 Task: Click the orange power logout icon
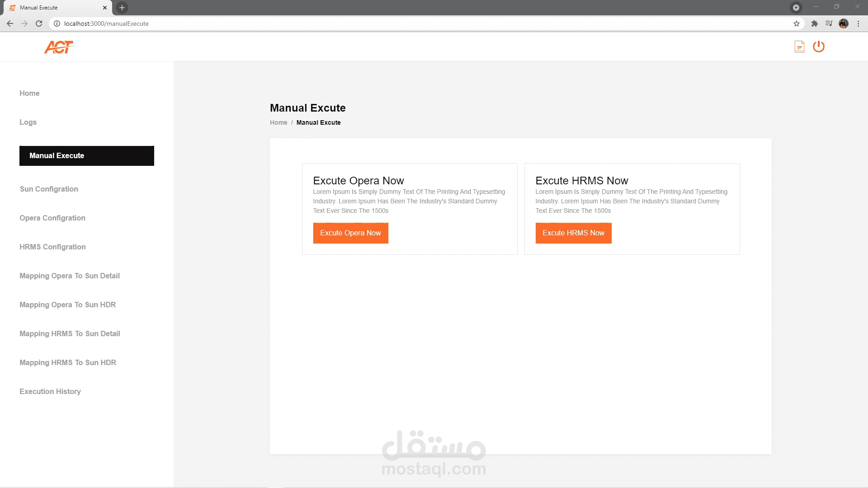[x=819, y=47]
